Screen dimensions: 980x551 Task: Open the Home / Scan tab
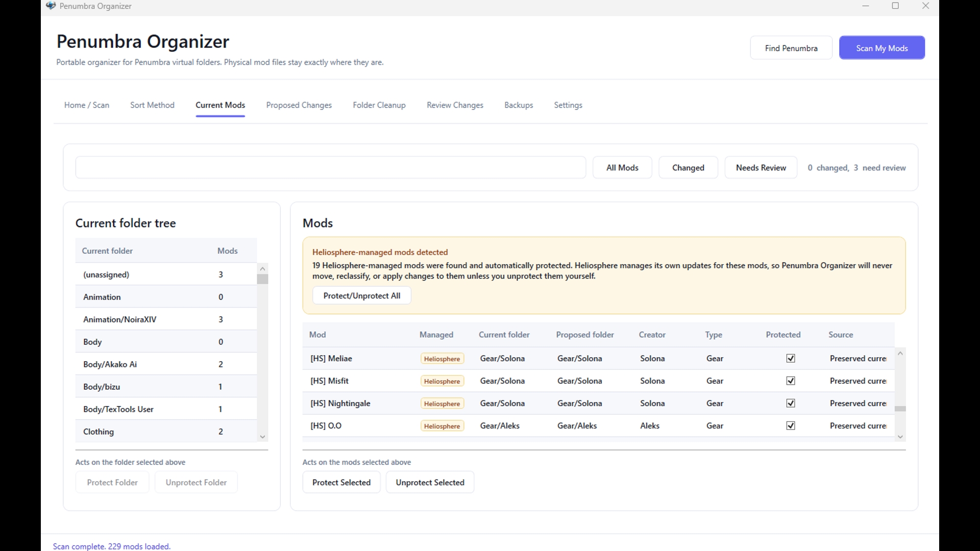(87, 105)
